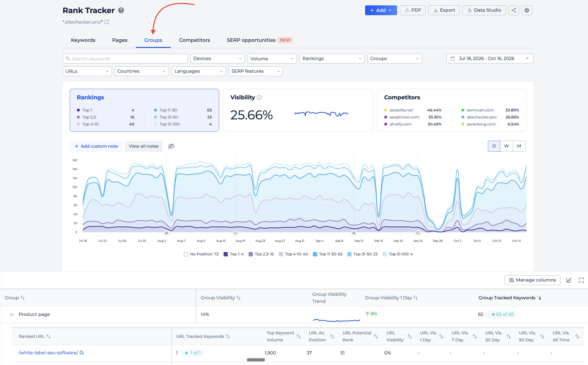The height and width of the screenshot is (365, 588).
Task: Open the Rankings filter dropdown
Action: click(332, 59)
